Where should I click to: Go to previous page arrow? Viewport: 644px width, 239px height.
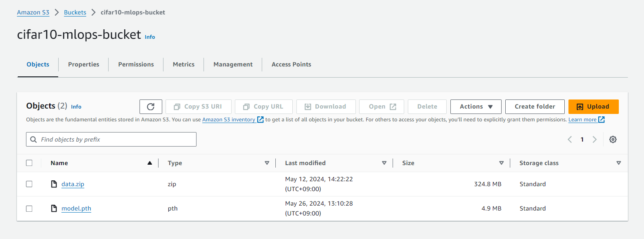coord(570,140)
